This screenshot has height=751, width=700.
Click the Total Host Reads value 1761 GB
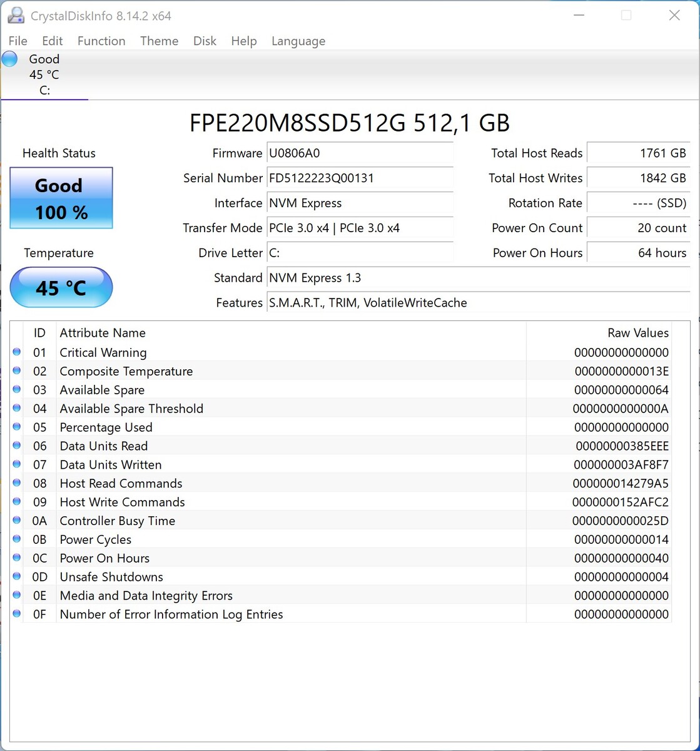(639, 153)
